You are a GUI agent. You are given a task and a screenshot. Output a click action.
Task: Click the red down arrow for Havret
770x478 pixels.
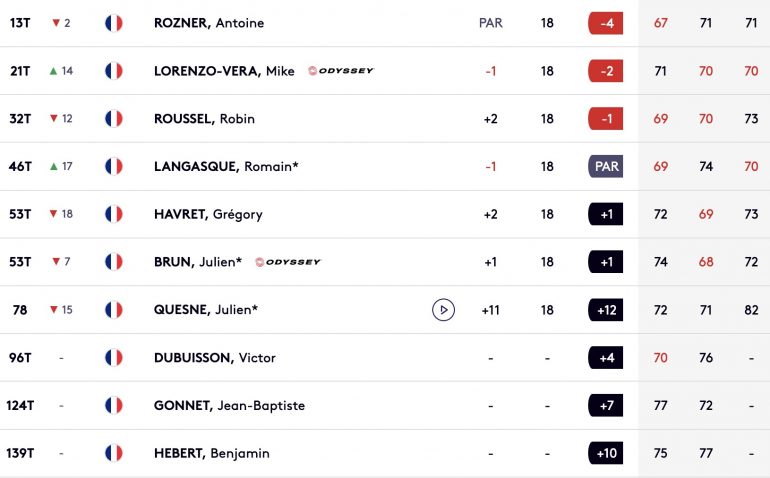tap(54, 214)
